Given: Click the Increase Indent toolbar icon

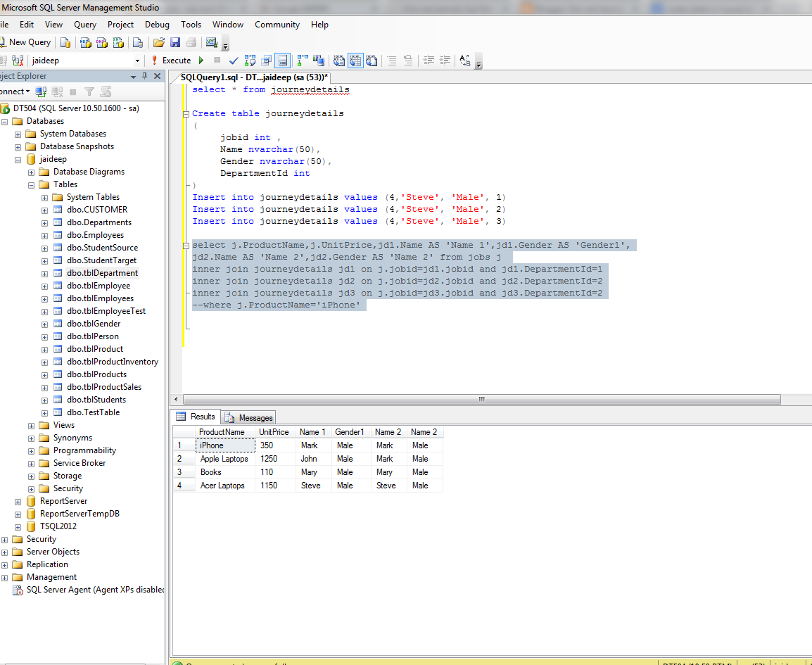Looking at the screenshot, I should 445,61.
